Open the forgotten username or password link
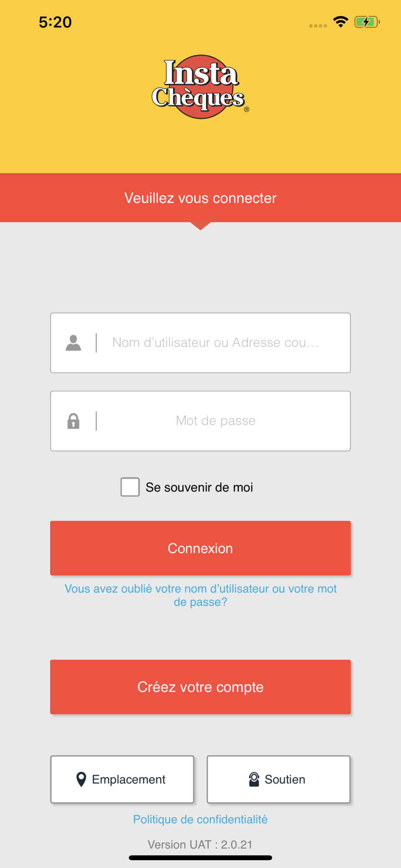Image resolution: width=401 pixels, height=868 pixels. point(200,595)
